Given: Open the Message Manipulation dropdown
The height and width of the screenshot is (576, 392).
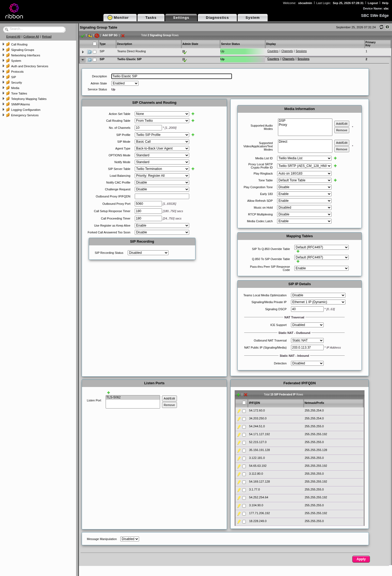Looking at the screenshot, I should (x=130, y=539).
